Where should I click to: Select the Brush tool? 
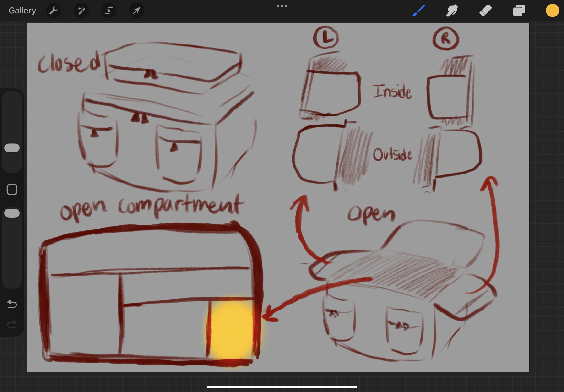point(419,11)
